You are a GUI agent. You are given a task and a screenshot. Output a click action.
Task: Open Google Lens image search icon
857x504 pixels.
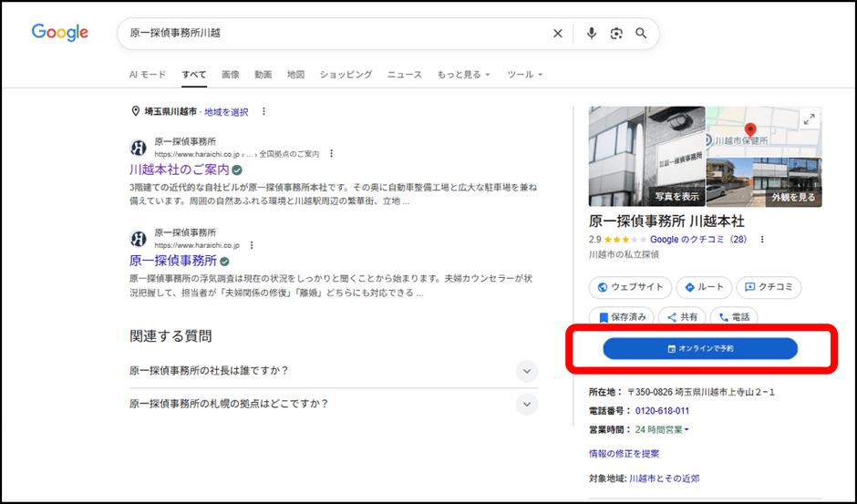coord(616,34)
